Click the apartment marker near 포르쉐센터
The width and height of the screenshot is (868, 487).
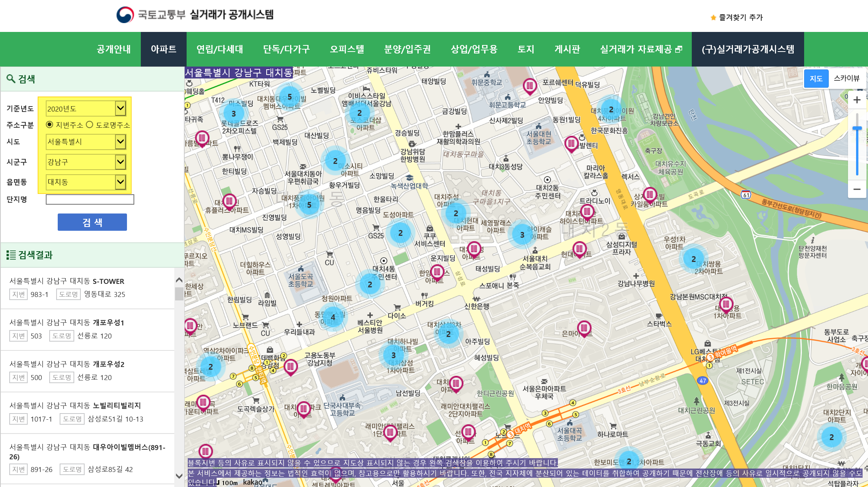[530, 86]
